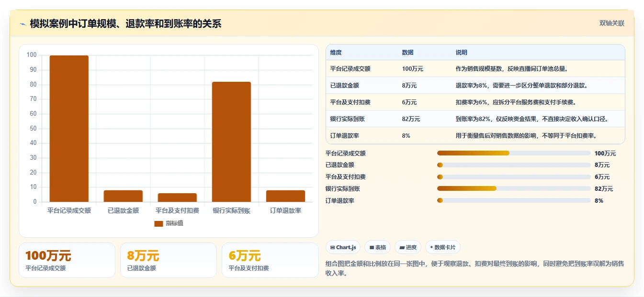
Task: Click the 100万元 value in table
Action: point(413,69)
